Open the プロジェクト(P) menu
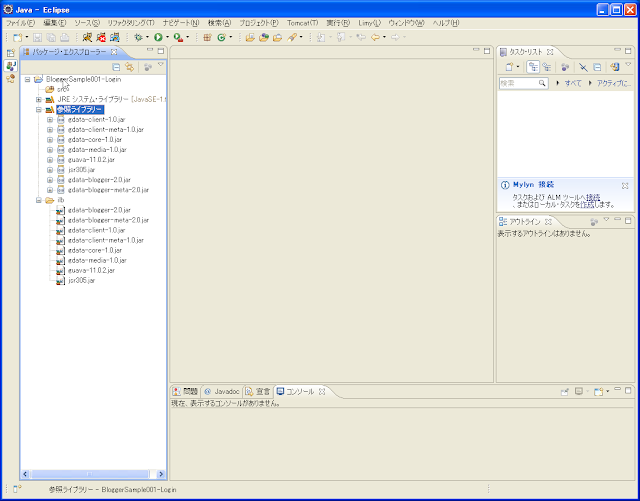Image resolution: width=640 pixels, height=501 pixels. coord(259,23)
